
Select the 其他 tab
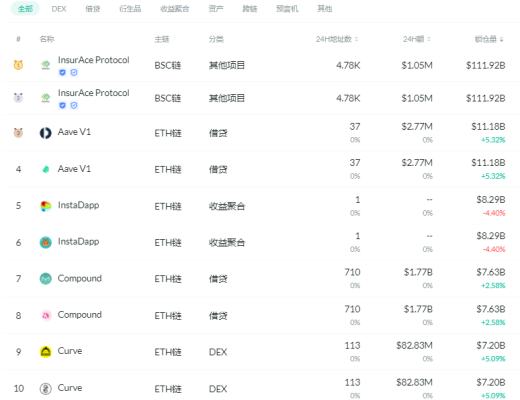tap(325, 9)
